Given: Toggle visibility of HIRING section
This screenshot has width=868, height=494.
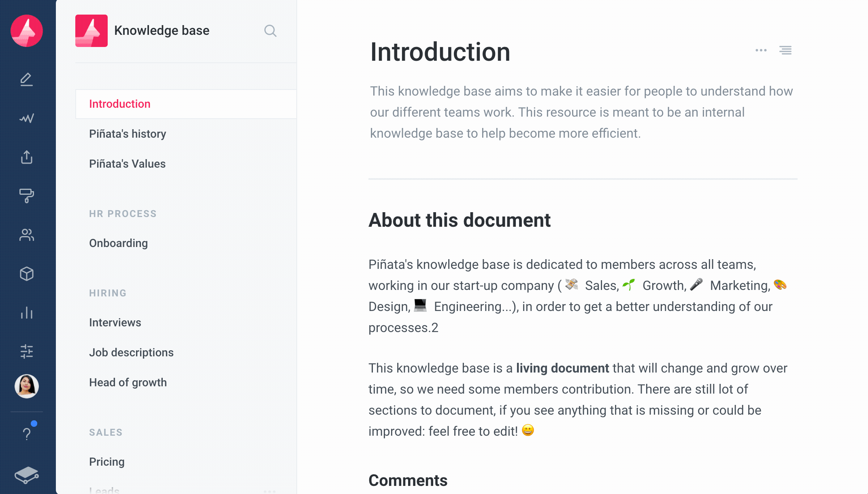Looking at the screenshot, I should [107, 293].
